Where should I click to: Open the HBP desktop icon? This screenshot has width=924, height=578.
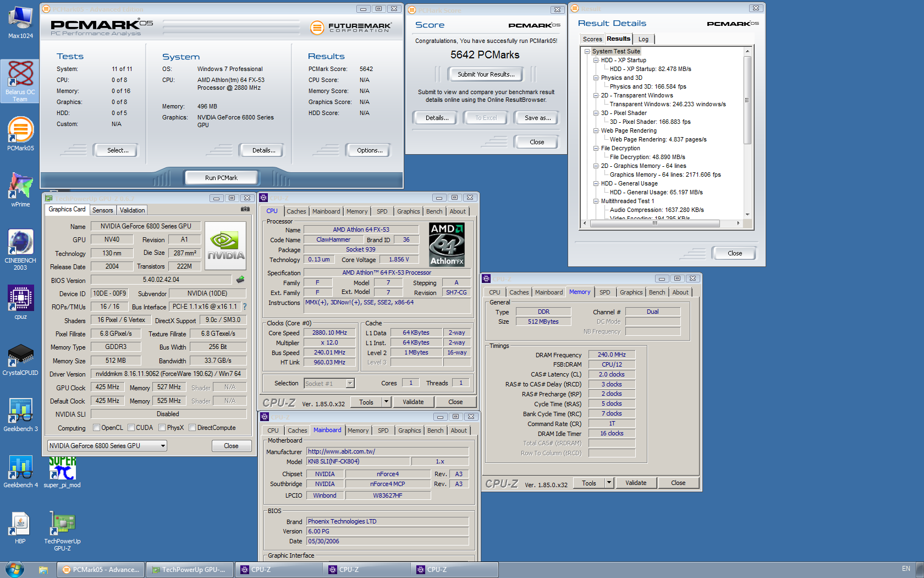(x=20, y=527)
